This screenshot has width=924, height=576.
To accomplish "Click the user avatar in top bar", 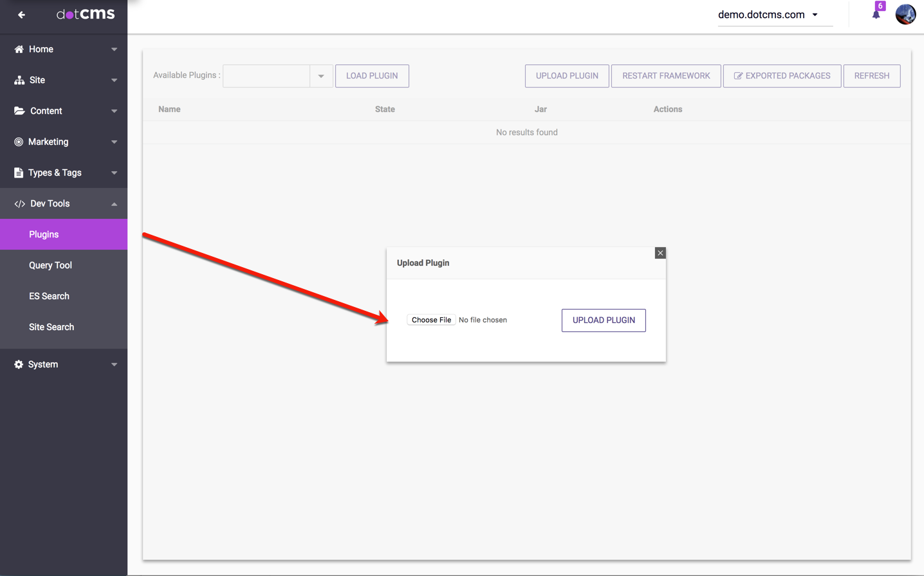I will pyautogui.click(x=905, y=14).
